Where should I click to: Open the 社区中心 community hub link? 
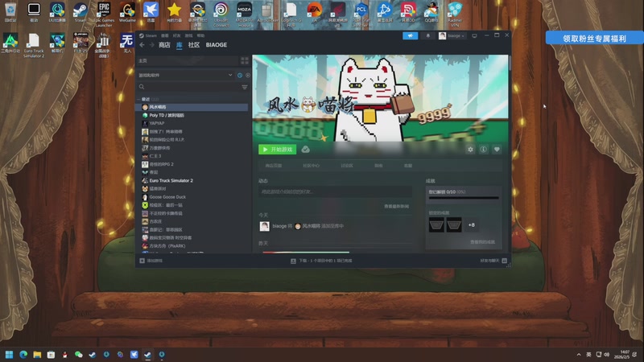(311, 166)
